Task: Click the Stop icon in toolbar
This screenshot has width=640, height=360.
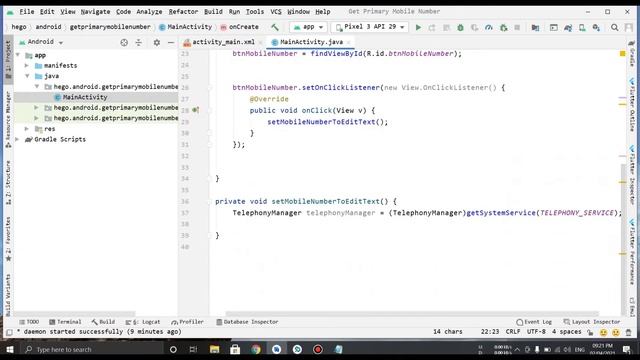Action: point(517,27)
